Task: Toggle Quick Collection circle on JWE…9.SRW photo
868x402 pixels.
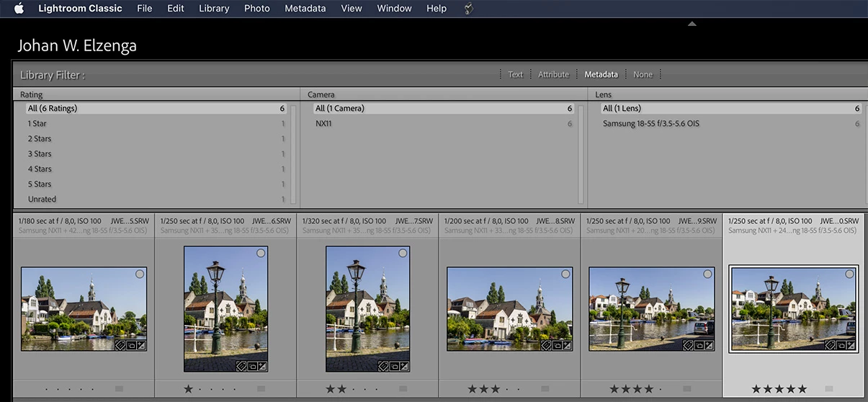Action: click(707, 274)
